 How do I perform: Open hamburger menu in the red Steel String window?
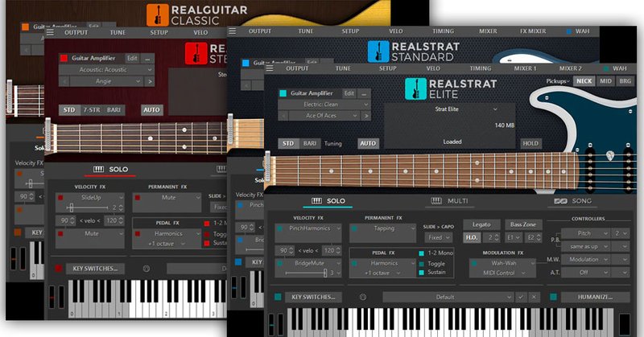[x=50, y=32]
